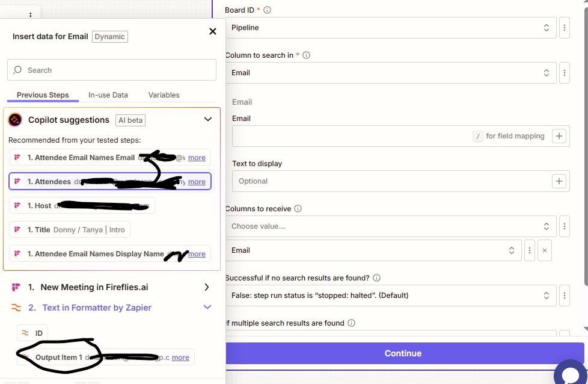Open options menu beside the Choose value dropdown

pos(565,226)
